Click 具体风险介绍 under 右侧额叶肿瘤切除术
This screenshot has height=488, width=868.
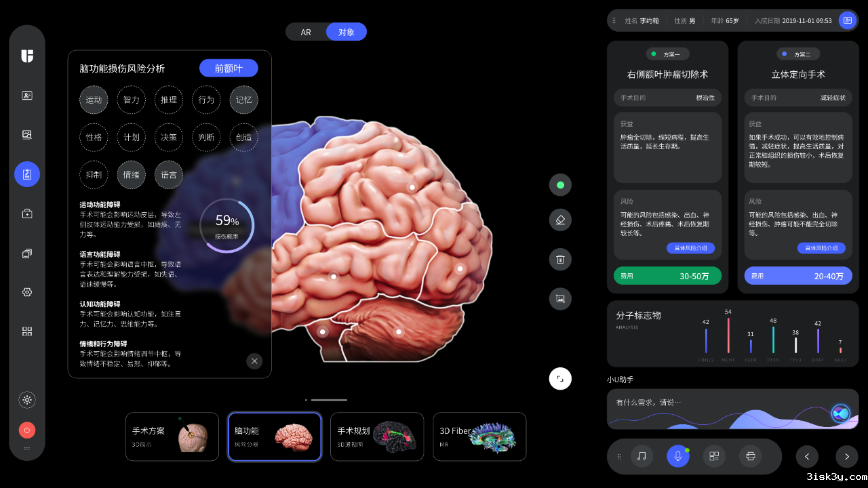[x=690, y=248]
